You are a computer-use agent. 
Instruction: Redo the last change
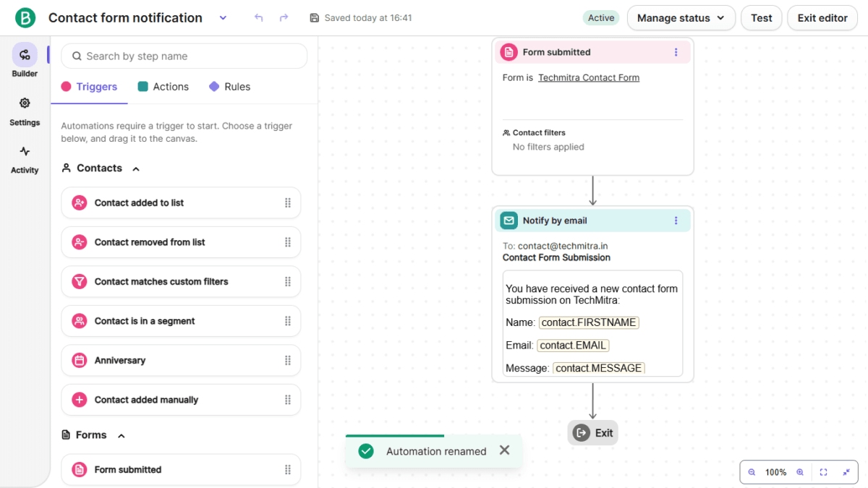[x=284, y=18]
